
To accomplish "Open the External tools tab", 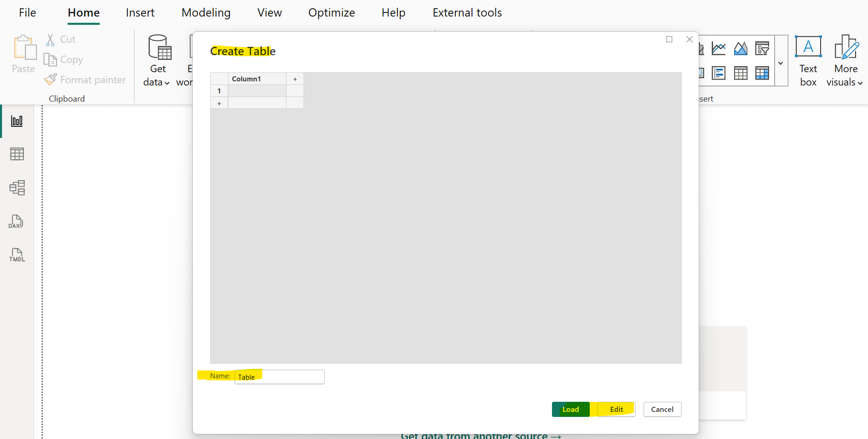I will pyautogui.click(x=467, y=12).
